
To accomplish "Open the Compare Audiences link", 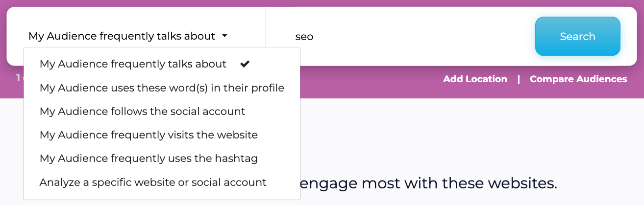I will (x=578, y=79).
